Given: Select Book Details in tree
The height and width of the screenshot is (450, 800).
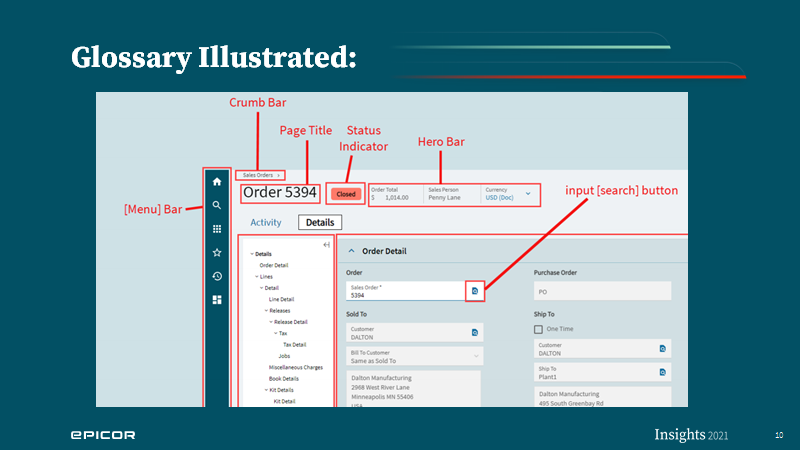Looking at the screenshot, I should 284,379.
